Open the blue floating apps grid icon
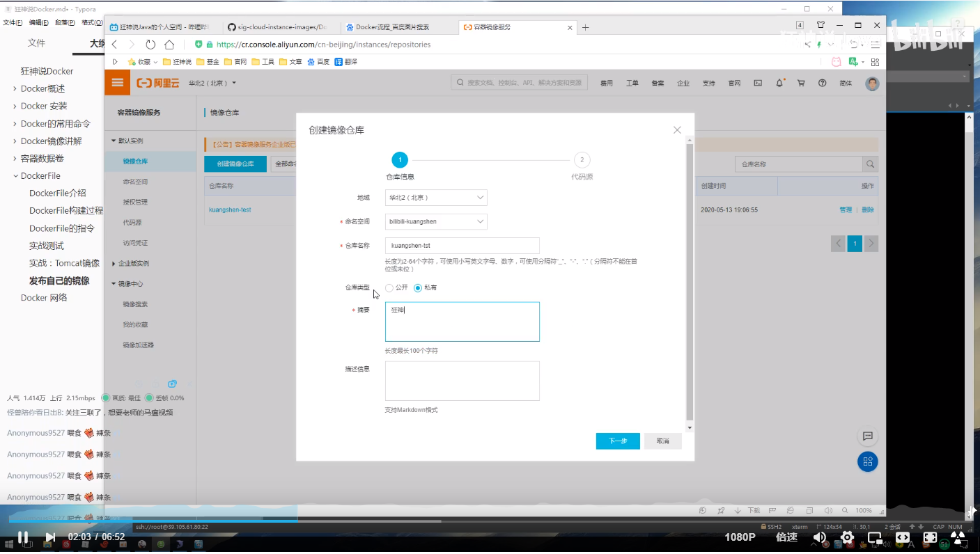 (x=868, y=461)
